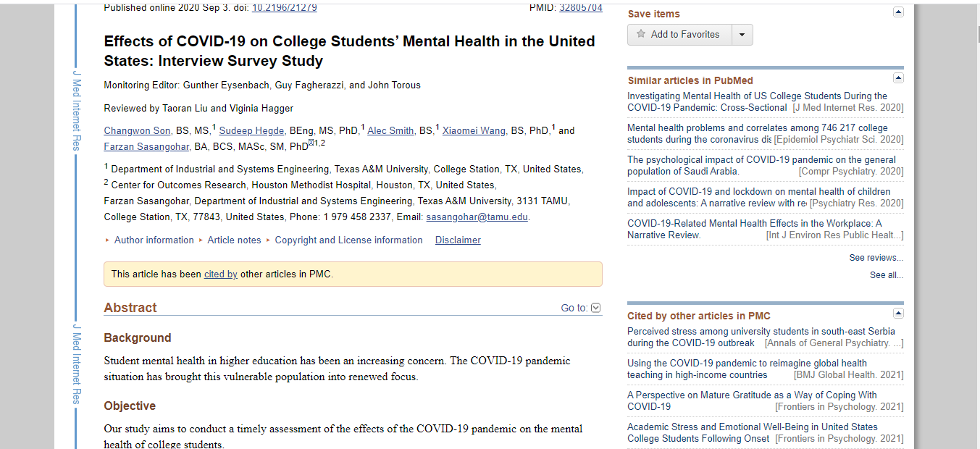Collapse the Save items panel
Image resolution: width=980 pixels, height=449 pixels.
click(898, 12)
